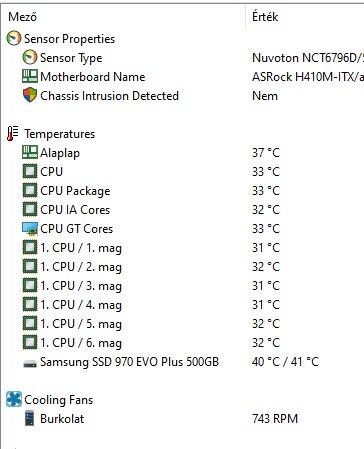Click the Sensor Properties section icon
364x449 pixels.
(x=14, y=38)
